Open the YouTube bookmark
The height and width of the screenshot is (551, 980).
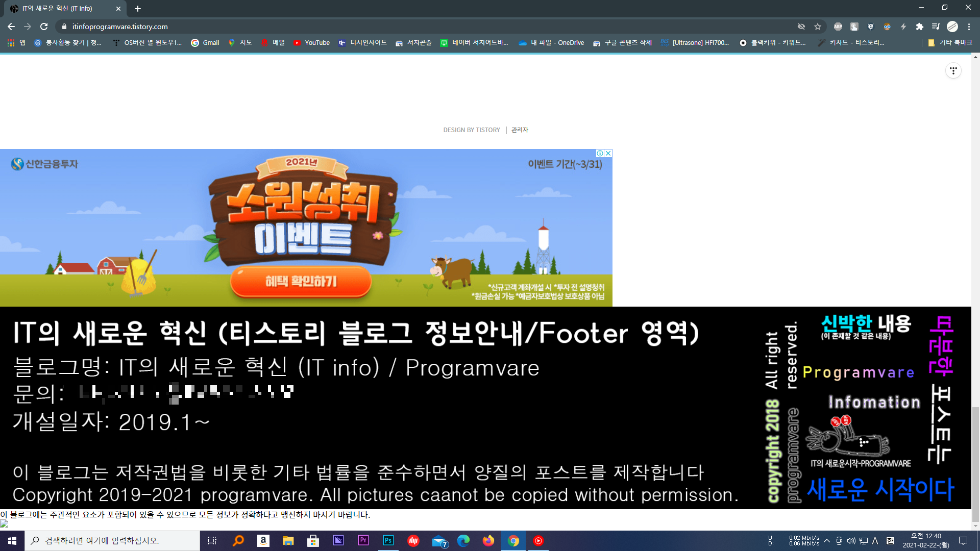click(311, 43)
